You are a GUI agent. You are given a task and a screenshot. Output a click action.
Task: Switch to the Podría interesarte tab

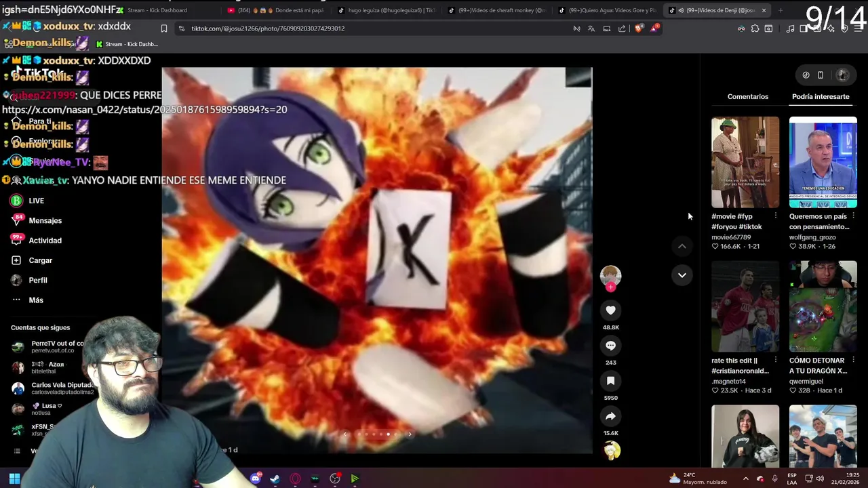pyautogui.click(x=821, y=96)
